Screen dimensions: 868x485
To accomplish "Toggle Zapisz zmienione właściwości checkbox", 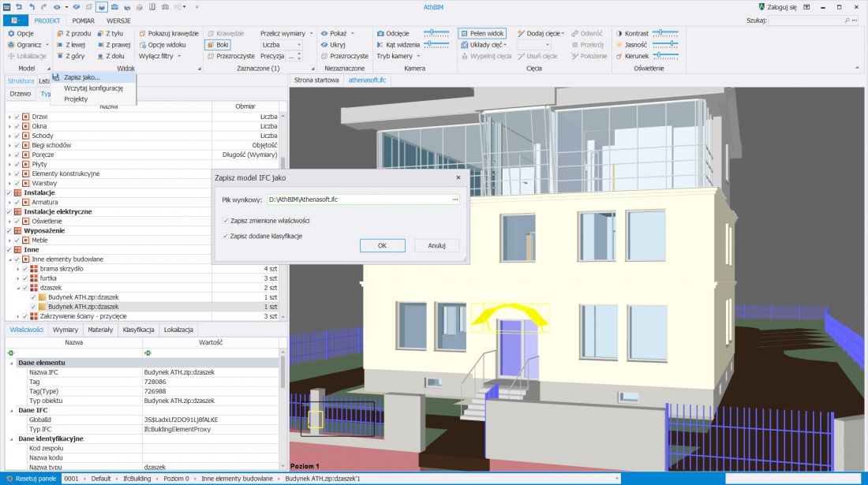I will pyautogui.click(x=226, y=221).
